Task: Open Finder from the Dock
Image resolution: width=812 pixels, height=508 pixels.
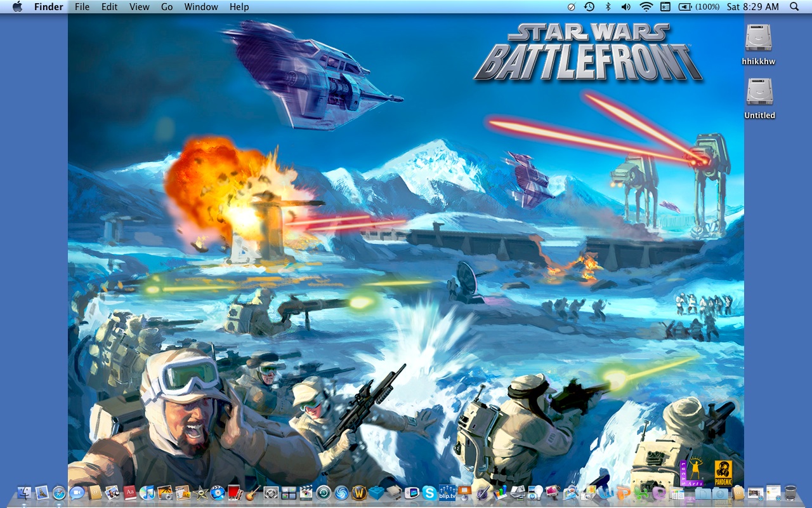Action: pyautogui.click(x=24, y=493)
